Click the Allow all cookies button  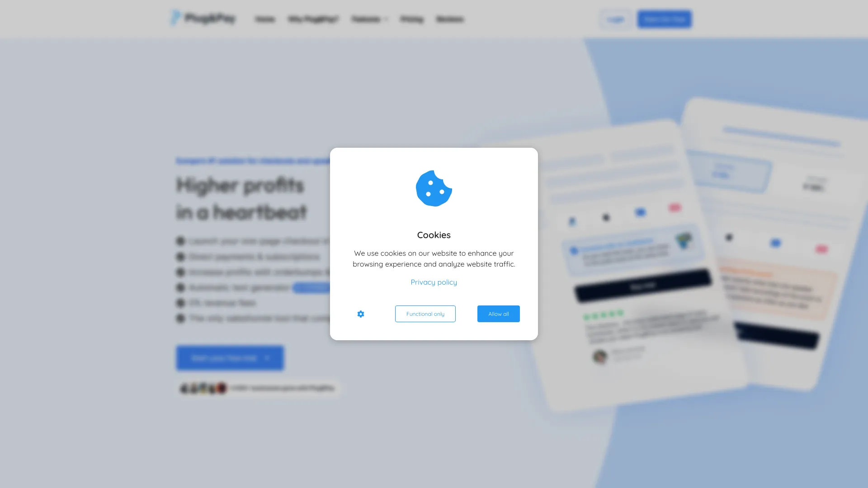(498, 314)
